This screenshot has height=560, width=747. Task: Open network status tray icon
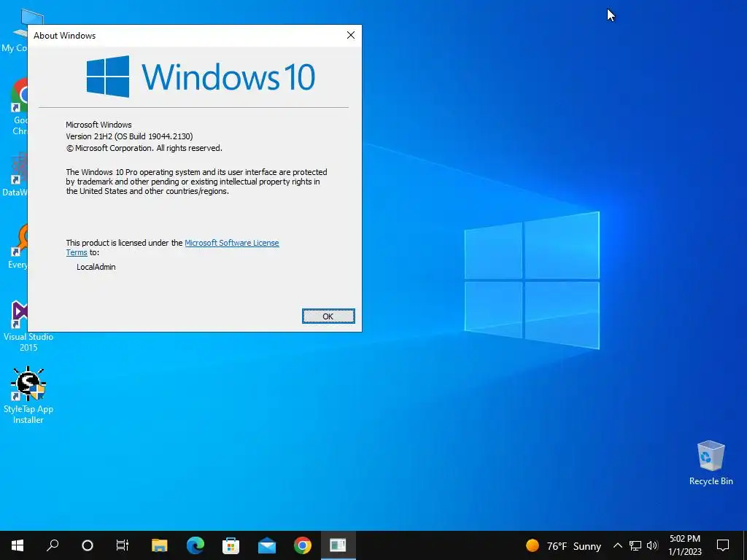(635, 545)
